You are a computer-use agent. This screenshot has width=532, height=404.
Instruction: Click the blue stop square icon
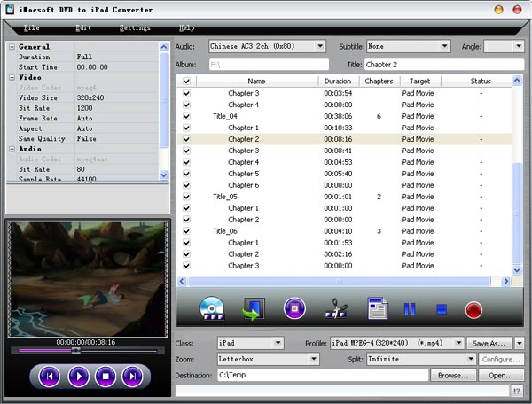tap(441, 309)
